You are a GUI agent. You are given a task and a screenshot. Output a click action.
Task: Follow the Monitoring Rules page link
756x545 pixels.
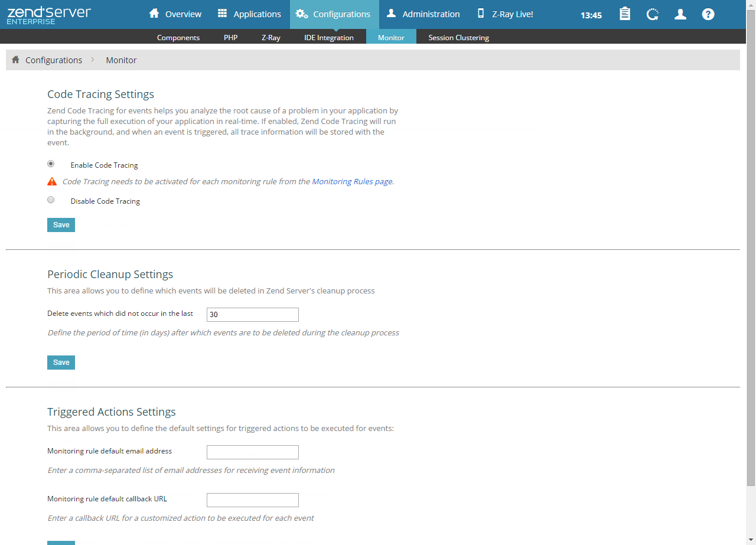pyautogui.click(x=352, y=182)
